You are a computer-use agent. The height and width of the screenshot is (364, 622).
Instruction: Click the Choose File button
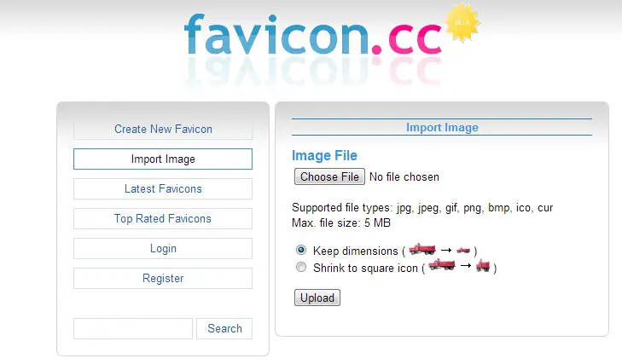pyautogui.click(x=329, y=176)
